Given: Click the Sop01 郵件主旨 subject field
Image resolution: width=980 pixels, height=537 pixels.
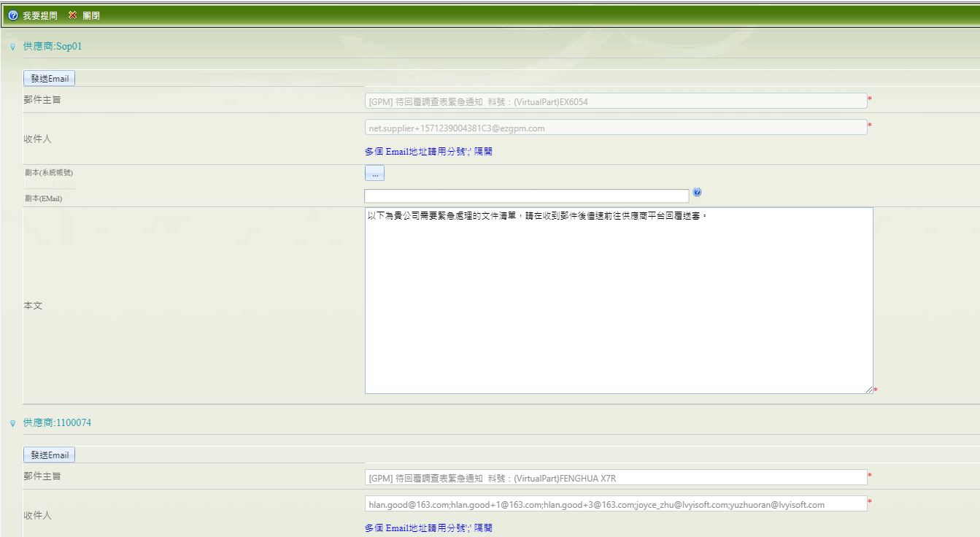Looking at the screenshot, I should (616, 101).
